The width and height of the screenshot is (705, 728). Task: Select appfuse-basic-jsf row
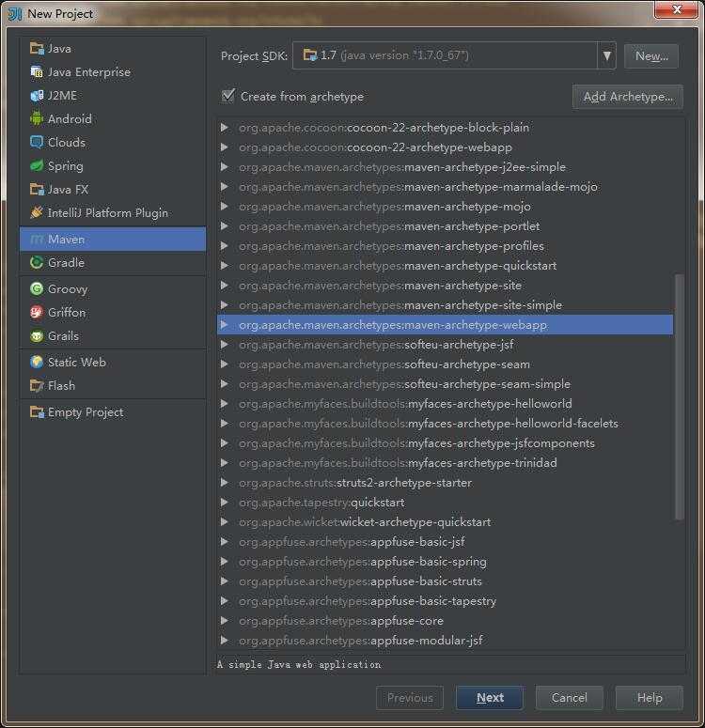(445, 542)
